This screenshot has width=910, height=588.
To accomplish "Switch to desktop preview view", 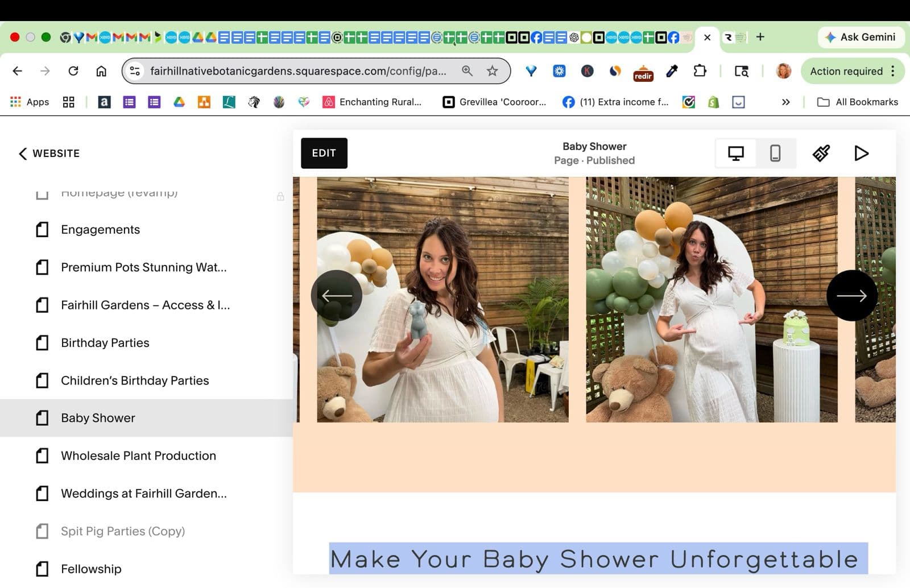I will click(x=736, y=153).
